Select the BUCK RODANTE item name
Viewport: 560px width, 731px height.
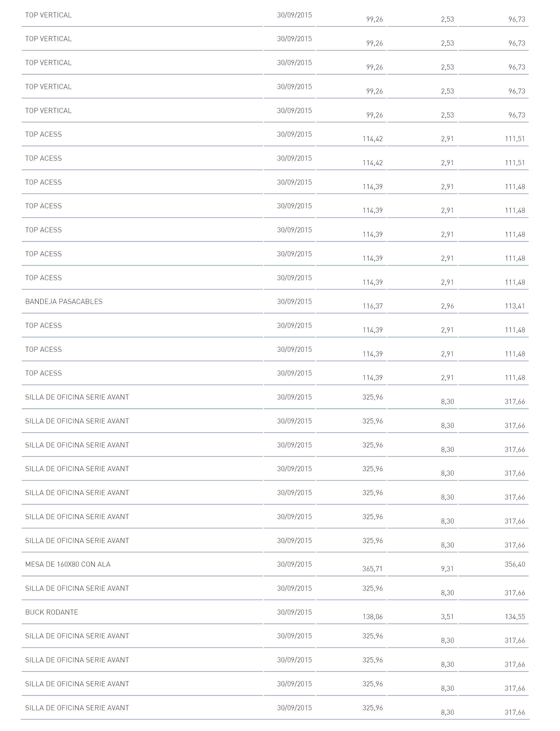[51, 613]
